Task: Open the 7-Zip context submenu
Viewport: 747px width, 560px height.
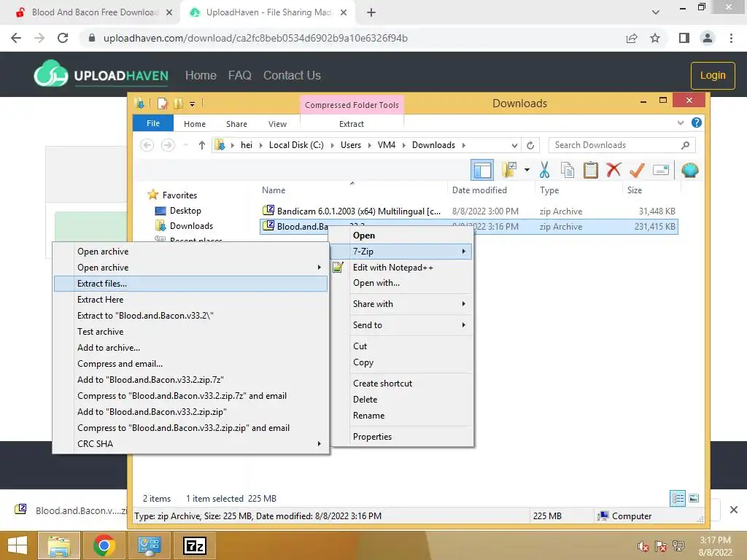Action: click(x=402, y=252)
